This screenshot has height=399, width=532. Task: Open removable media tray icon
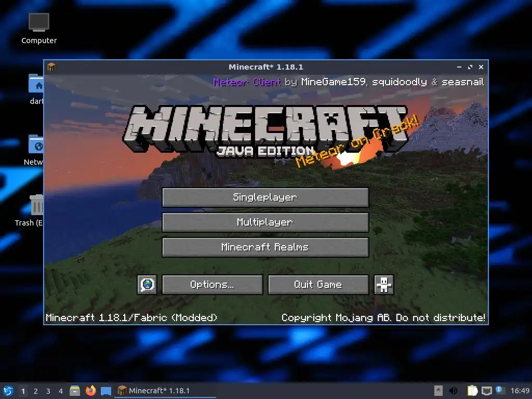click(438, 391)
